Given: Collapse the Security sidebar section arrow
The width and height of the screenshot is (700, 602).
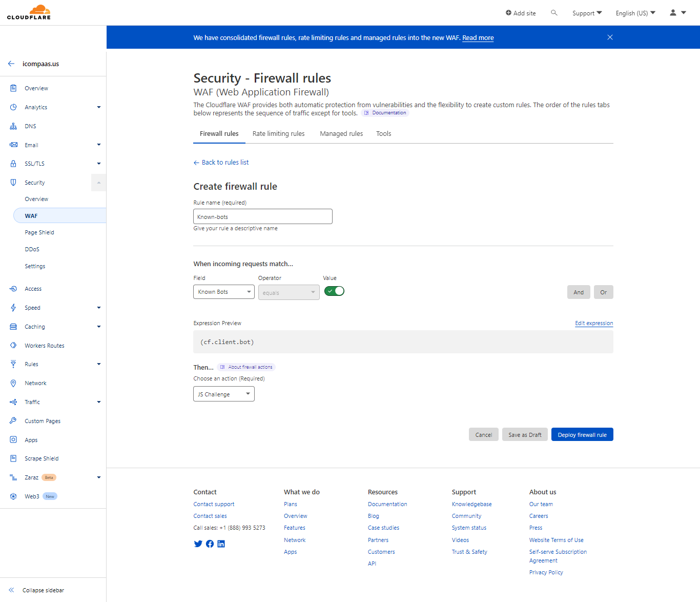Looking at the screenshot, I should tap(99, 183).
